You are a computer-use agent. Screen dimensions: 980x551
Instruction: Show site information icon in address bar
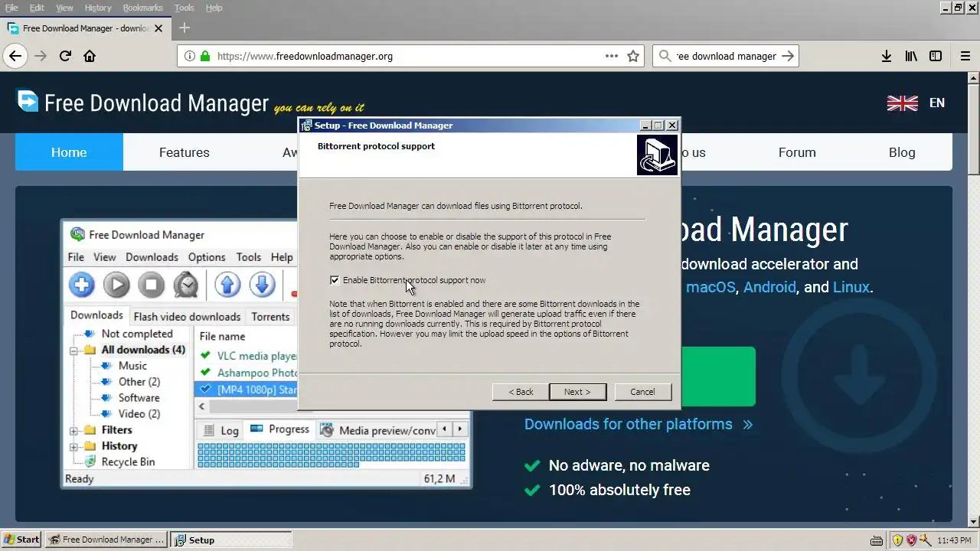click(190, 56)
